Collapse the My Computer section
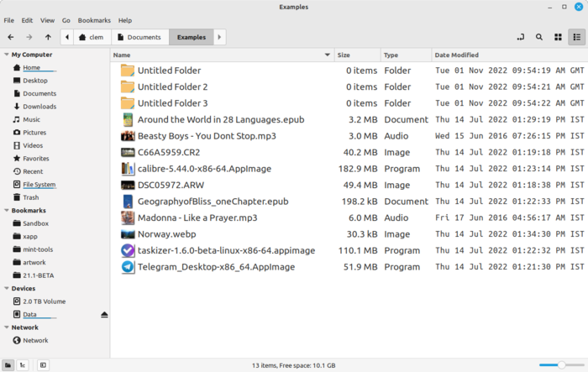588x372 pixels. (5, 55)
